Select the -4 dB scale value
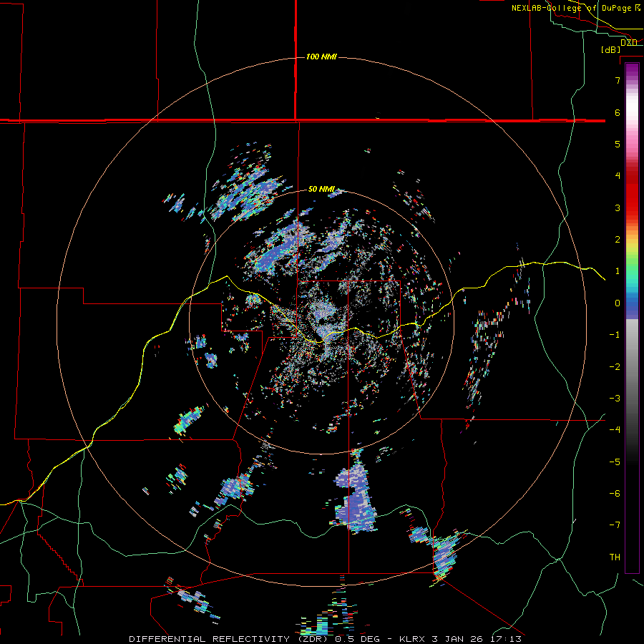The width and height of the screenshot is (644, 644). [615, 429]
